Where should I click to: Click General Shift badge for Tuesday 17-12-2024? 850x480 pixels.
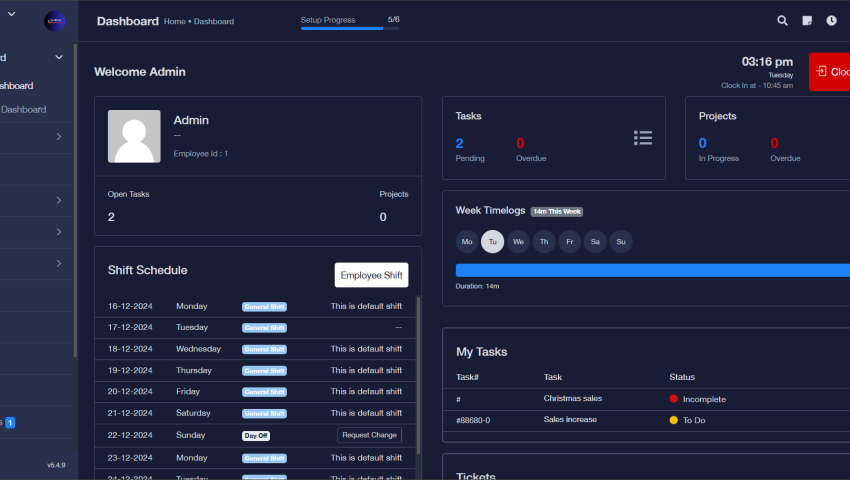265,328
